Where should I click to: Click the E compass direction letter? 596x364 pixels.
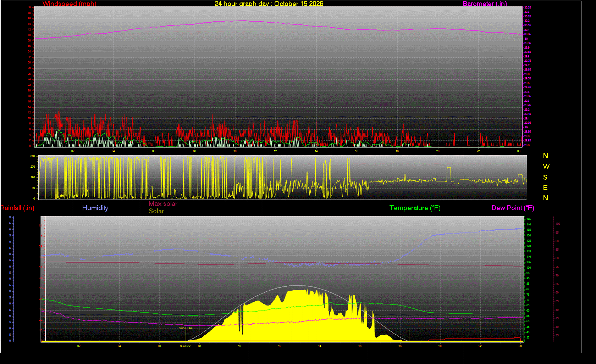coord(545,187)
